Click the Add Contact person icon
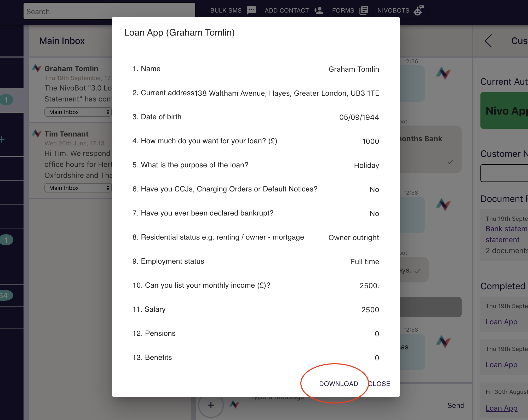This screenshot has height=420, width=528. pos(318,10)
